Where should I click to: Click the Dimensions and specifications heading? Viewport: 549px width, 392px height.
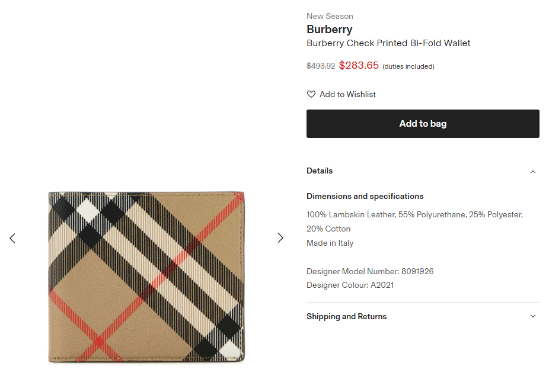[x=365, y=196]
